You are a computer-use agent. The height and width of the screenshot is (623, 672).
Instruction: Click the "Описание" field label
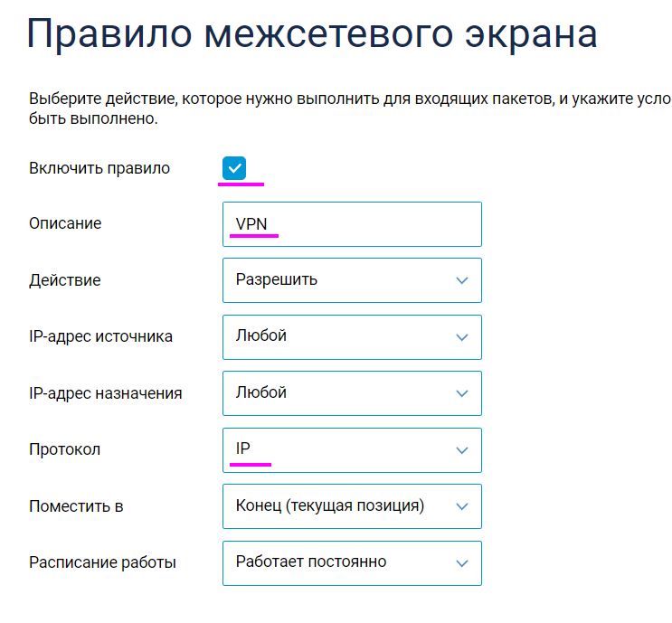pos(65,223)
